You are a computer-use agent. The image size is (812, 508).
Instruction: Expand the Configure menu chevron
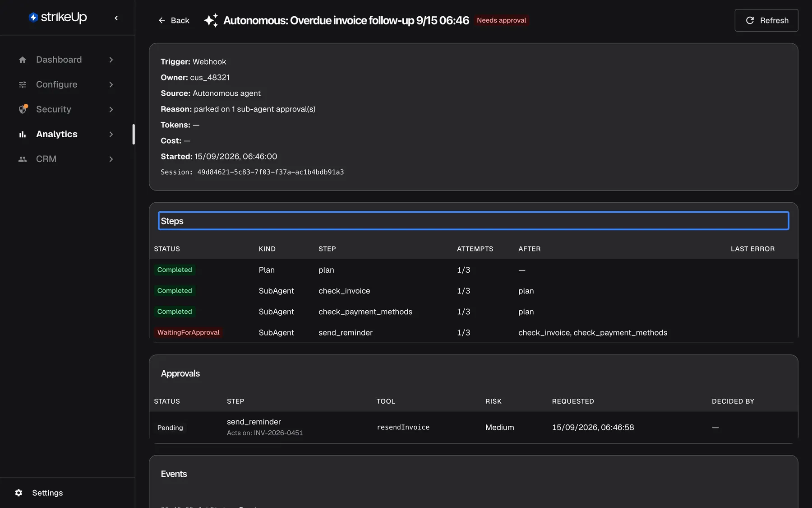coord(111,84)
